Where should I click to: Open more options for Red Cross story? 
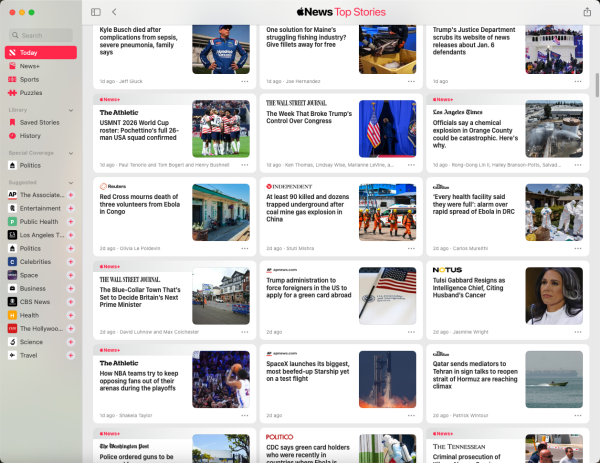point(245,248)
